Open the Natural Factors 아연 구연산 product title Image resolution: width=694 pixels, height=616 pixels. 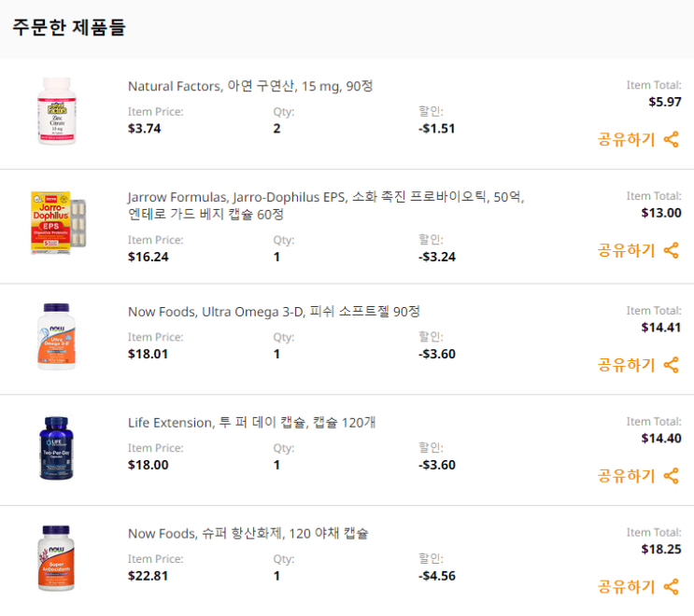(x=250, y=86)
